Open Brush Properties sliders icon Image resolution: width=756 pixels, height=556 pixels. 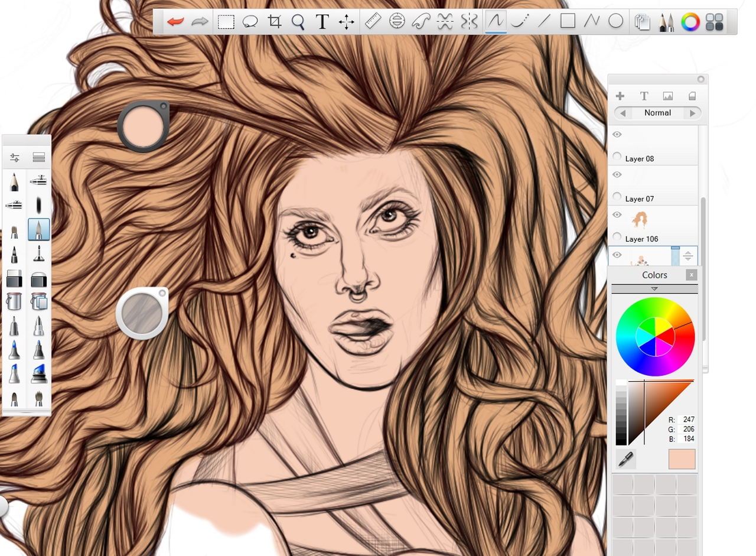15,158
